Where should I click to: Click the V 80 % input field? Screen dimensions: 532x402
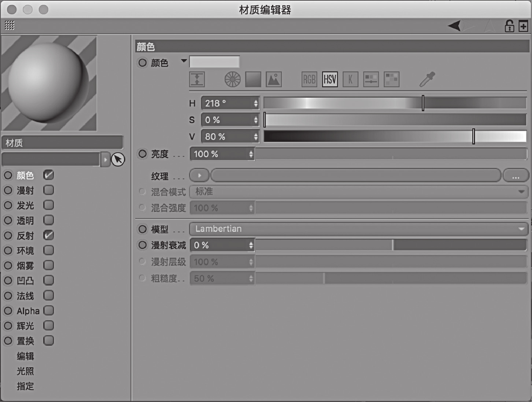tap(230, 137)
